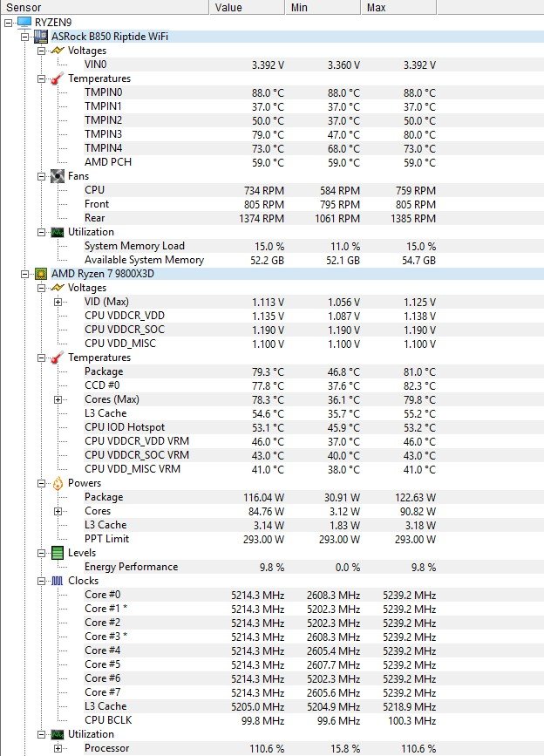The width and height of the screenshot is (544, 756).
Task: Click the CPU Utilization graph icon
Action: pos(58,734)
